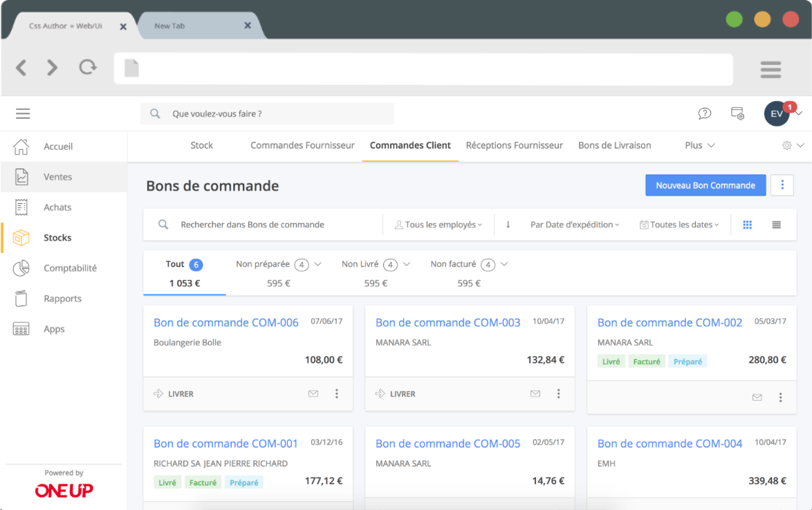This screenshot has height=510, width=812.
Task: Click Nouveau Bon Commande button
Action: [705, 185]
